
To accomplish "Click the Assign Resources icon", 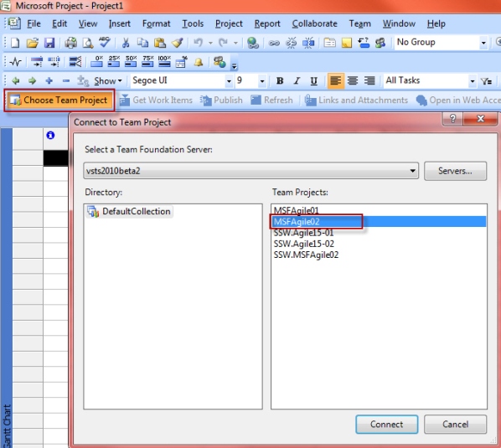I will pos(380,43).
